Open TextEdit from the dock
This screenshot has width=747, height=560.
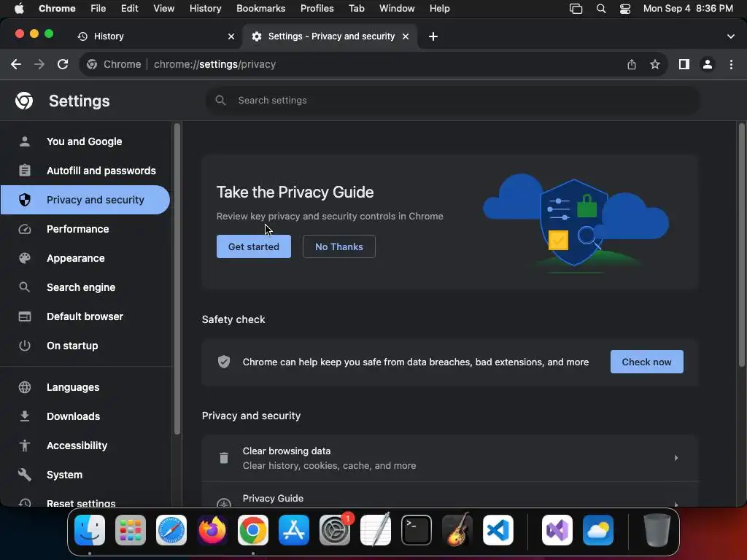click(x=376, y=530)
